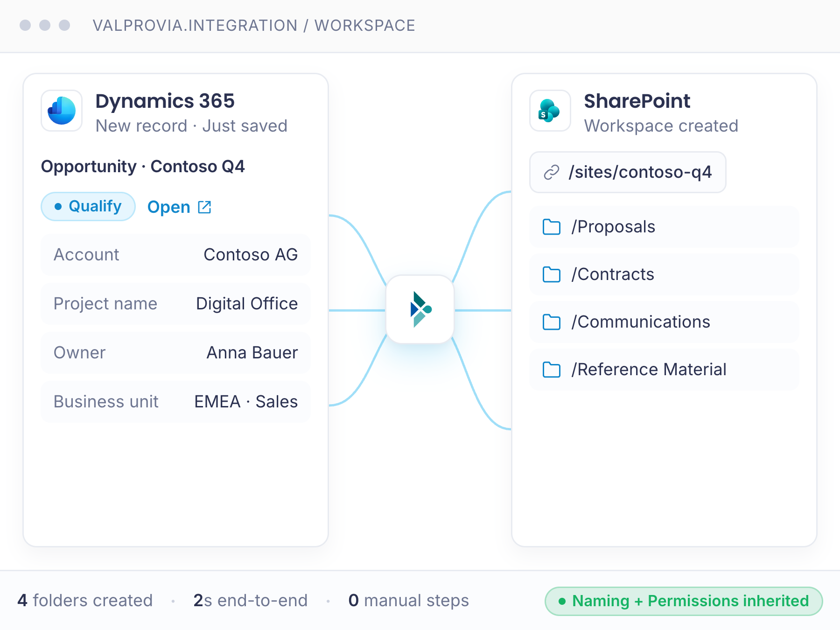Select the Project name value Digital Office
840x630 pixels.
(247, 304)
